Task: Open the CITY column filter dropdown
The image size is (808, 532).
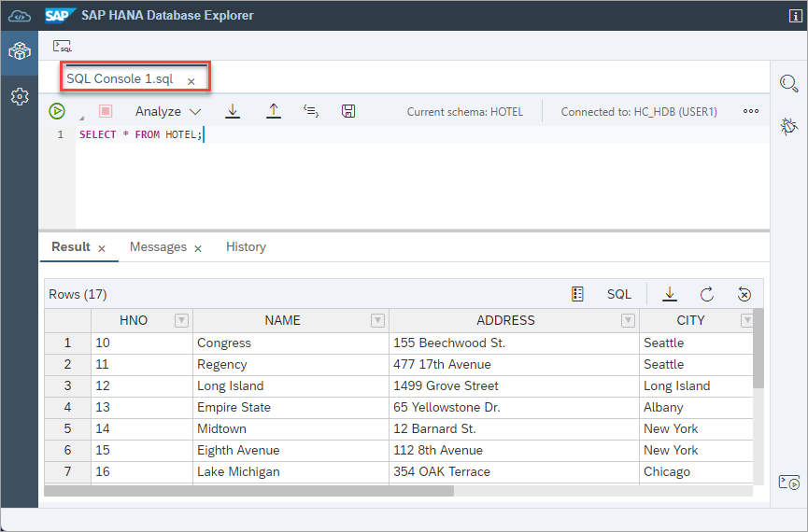Action: point(746,320)
